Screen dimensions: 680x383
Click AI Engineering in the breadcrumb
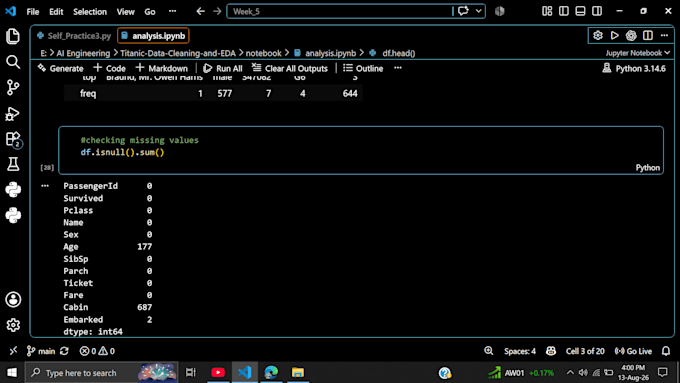83,53
